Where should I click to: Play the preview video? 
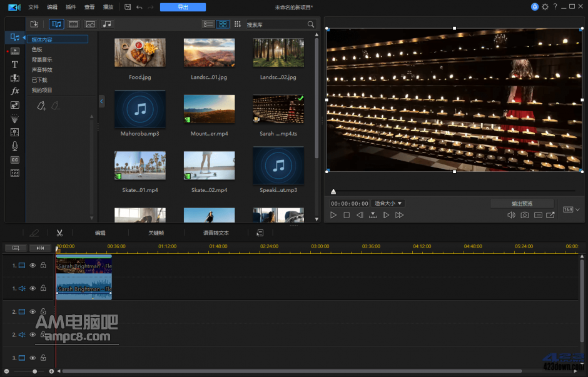(333, 215)
